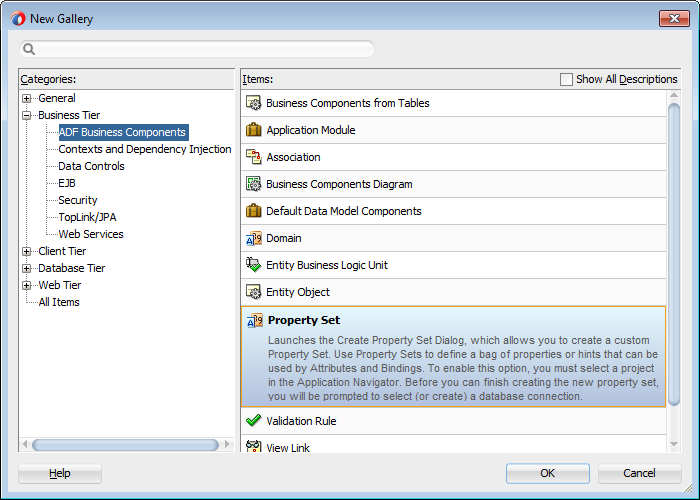Select Application Module item text
The width and height of the screenshot is (700, 500).
pos(311,130)
